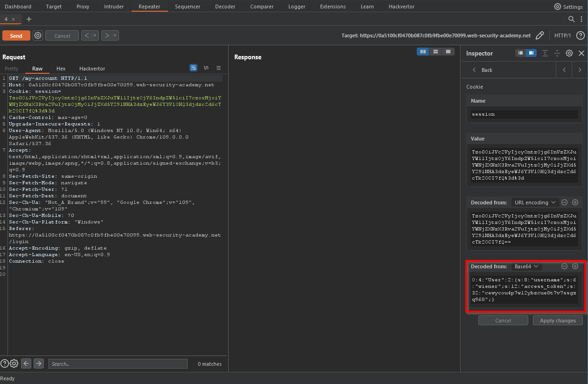Open the Base64 decode type dropdown
Image resolution: width=588 pixels, height=384 pixels.
point(526,266)
